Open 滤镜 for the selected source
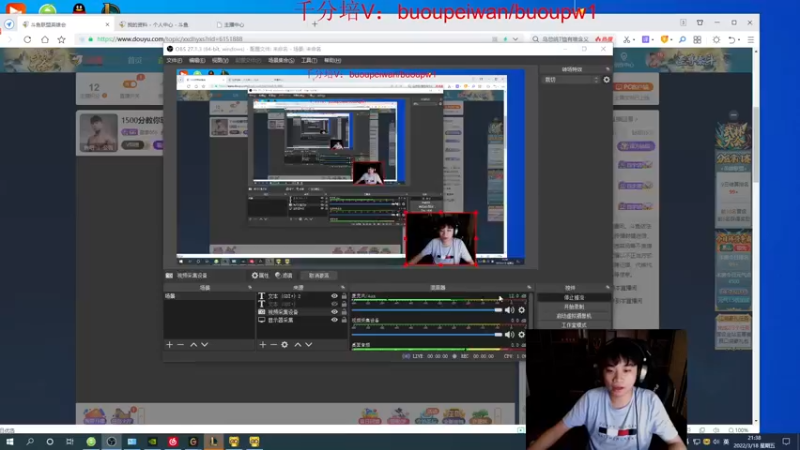Image resolution: width=800 pixels, height=450 pixels. click(x=284, y=276)
